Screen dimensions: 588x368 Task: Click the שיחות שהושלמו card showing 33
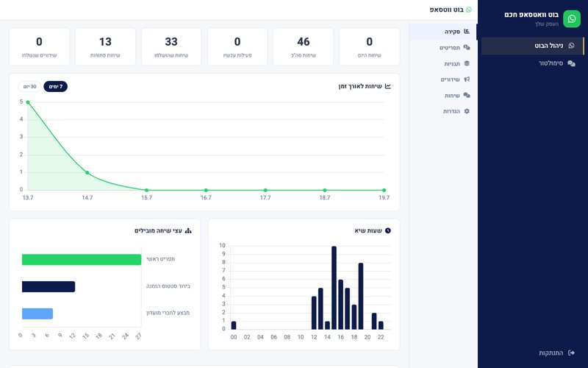(x=171, y=46)
